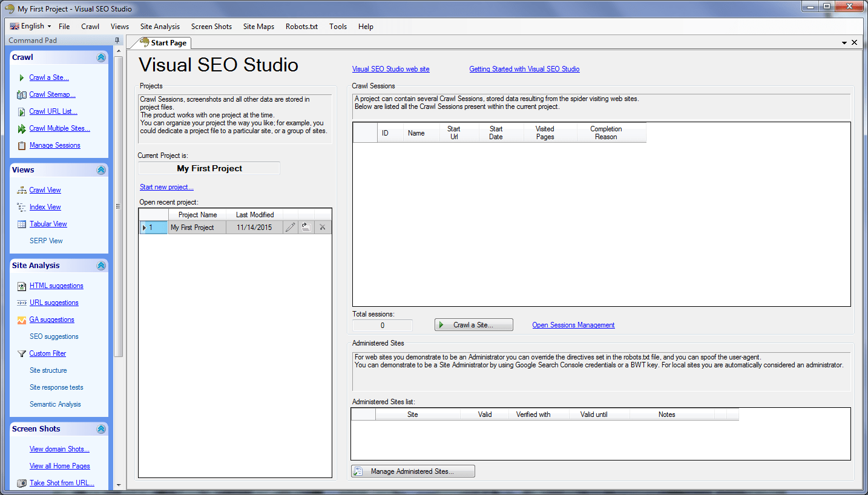Click the Command Pad scrollbar up arrow
This screenshot has width=868, height=495.
pos(118,51)
